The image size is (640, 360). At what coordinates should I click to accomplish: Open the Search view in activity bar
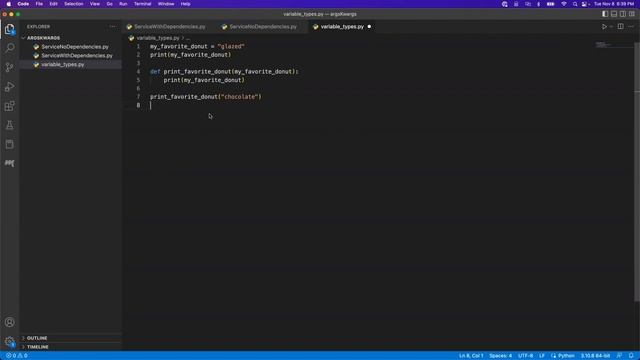9,48
